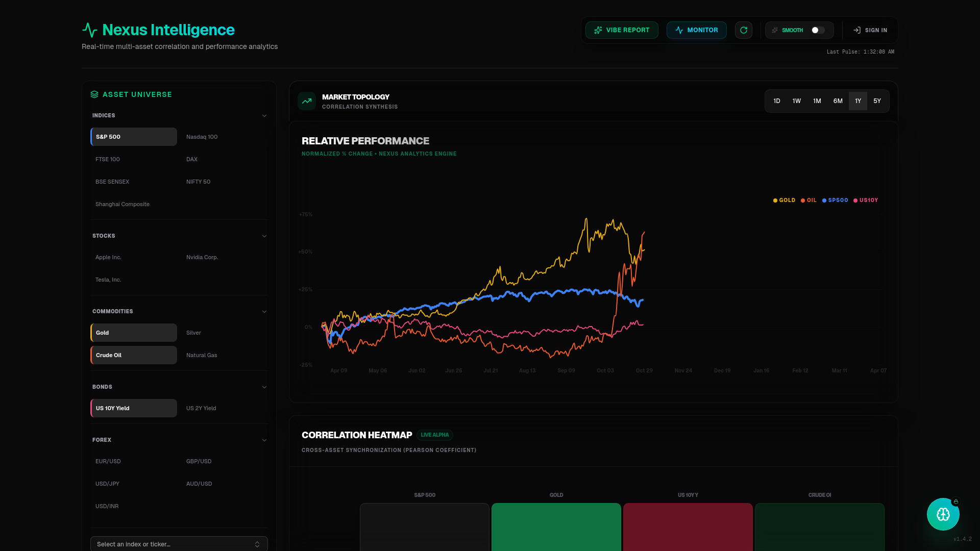The image size is (980, 551).
Task: Deselect US 10Y Yield bond
Action: coord(134,408)
